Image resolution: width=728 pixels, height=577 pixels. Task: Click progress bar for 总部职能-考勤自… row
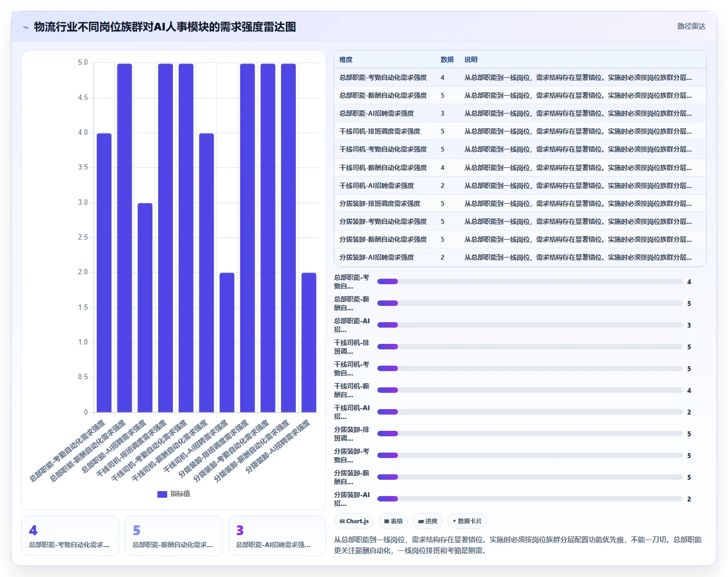point(530,281)
